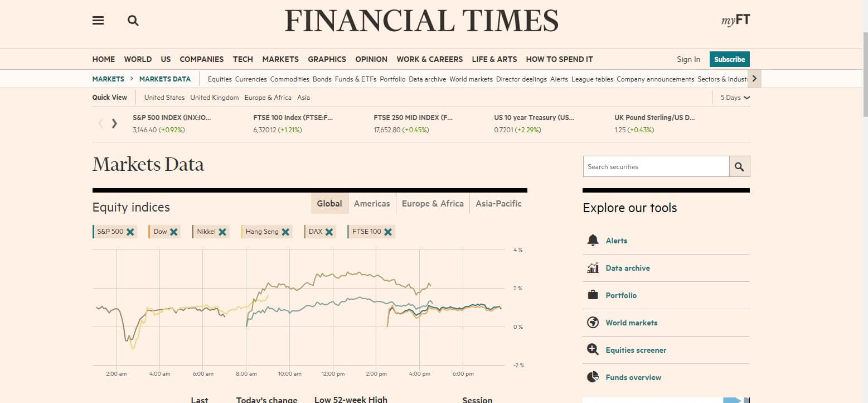Click the Data archive chart icon
Image resolution: width=868 pixels, height=403 pixels.
click(x=593, y=268)
